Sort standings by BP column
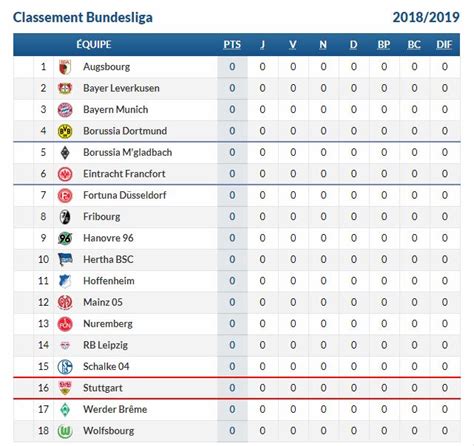 click(x=384, y=45)
